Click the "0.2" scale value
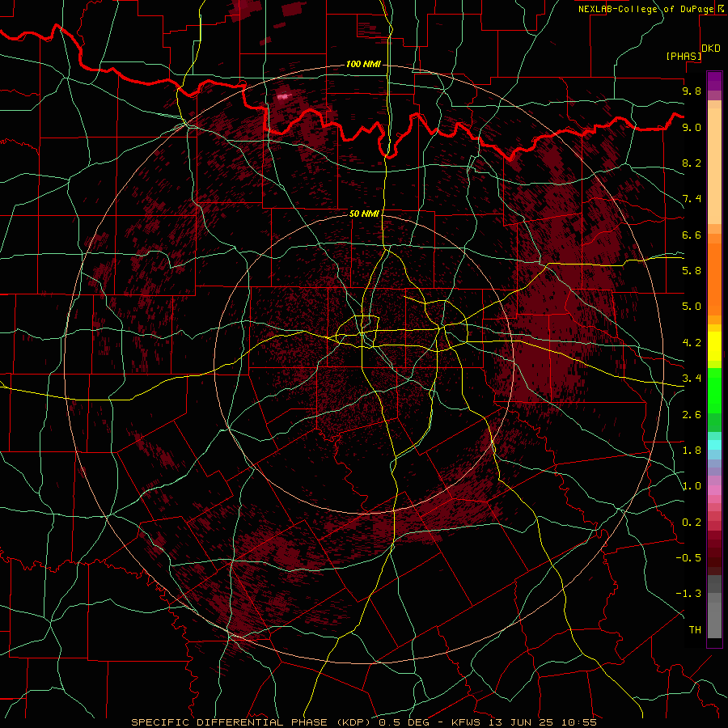 pos(692,523)
